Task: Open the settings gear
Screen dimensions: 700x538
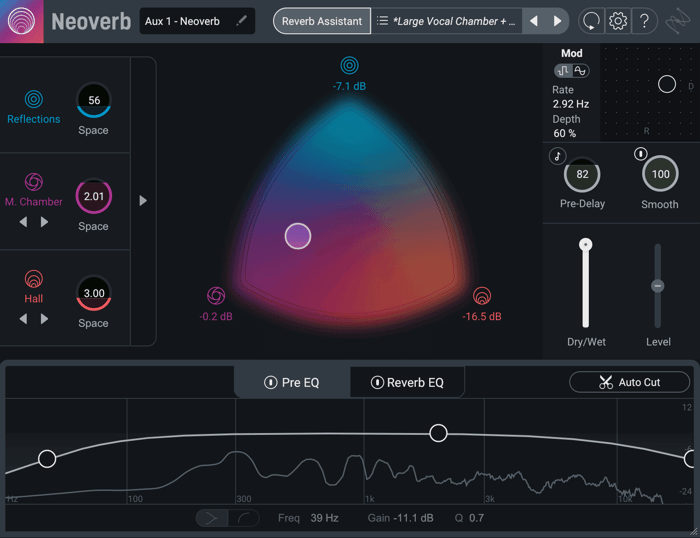Action: (618, 21)
